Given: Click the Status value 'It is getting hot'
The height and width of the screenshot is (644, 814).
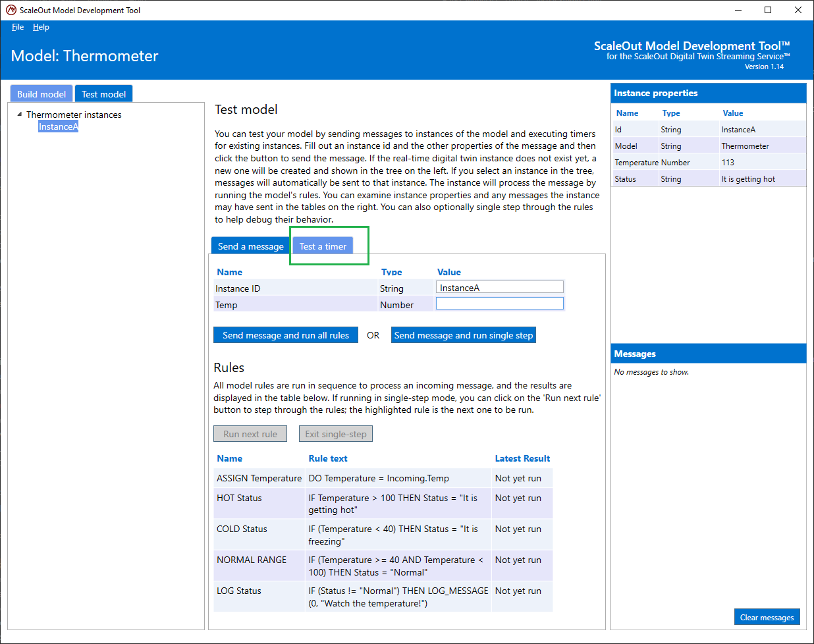Looking at the screenshot, I should (x=748, y=178).
